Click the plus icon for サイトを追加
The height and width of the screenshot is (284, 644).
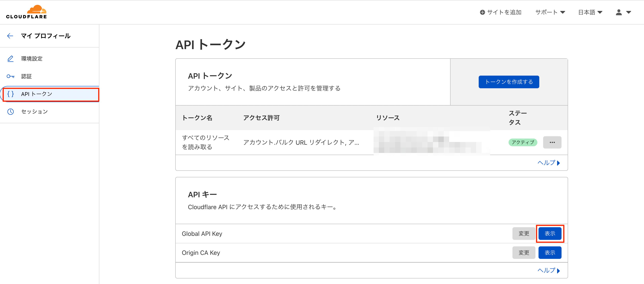coord(482,12)
